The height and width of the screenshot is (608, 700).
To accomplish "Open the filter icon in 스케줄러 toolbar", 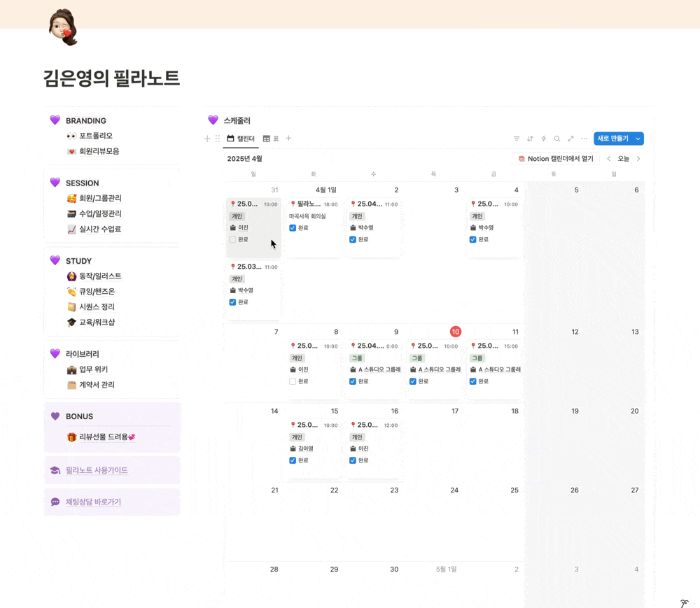I will tap(517, 139).
